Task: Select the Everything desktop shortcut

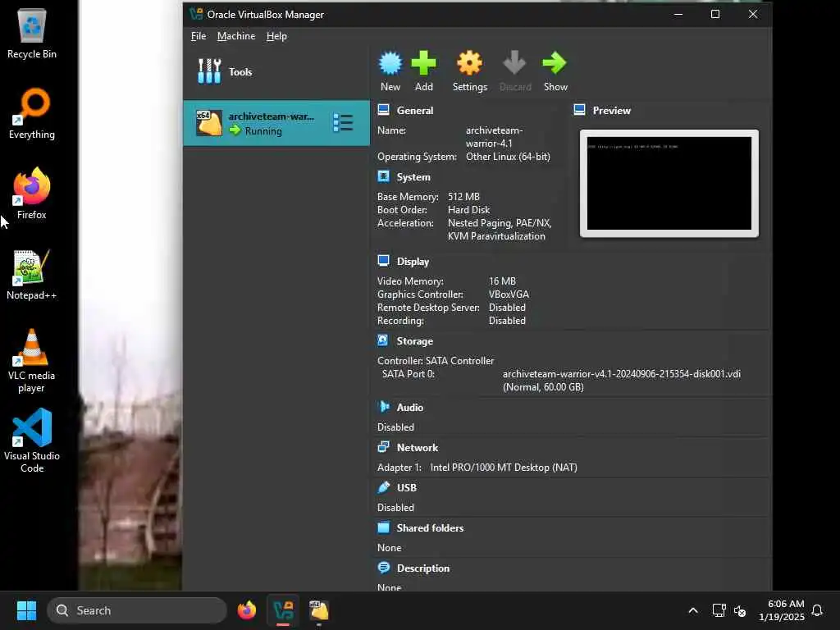Action: point(32,113)
